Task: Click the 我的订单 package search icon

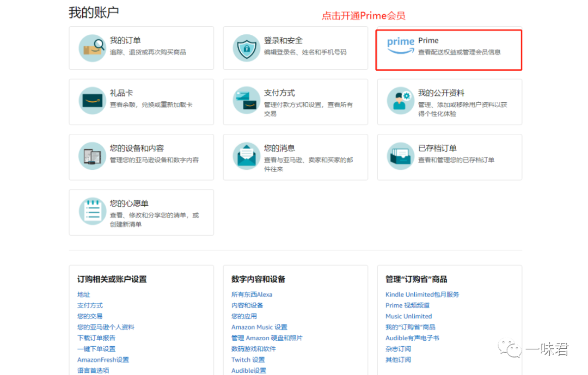Action: tap(92, 48)
